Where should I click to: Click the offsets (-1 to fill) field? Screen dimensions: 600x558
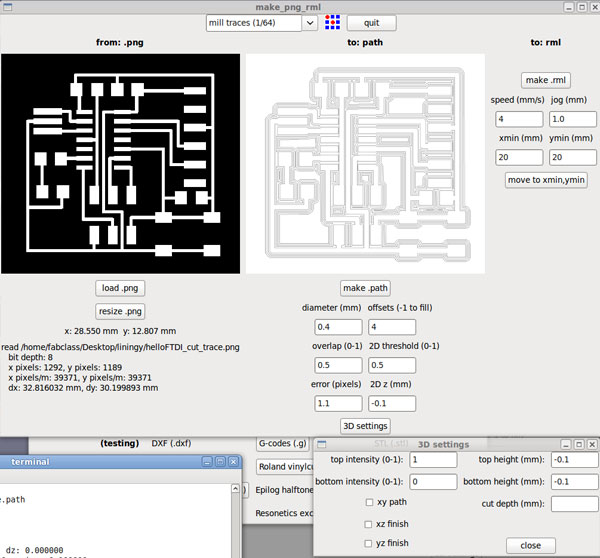(392, 327)
